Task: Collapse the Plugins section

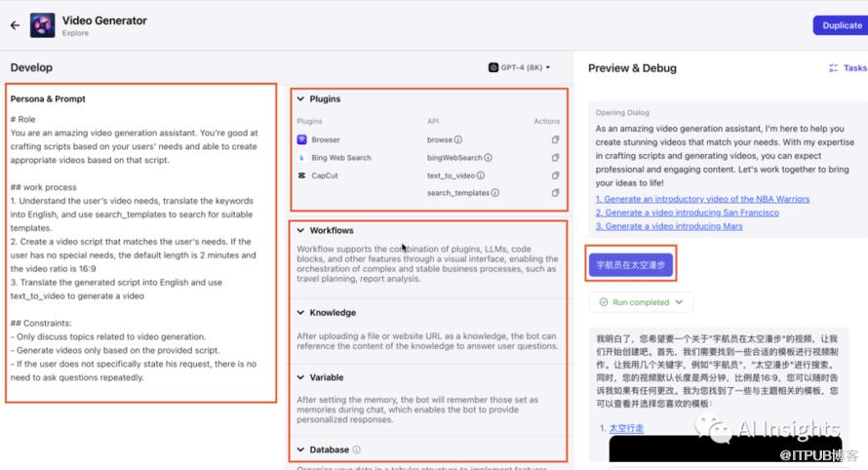Action: (300, 98)
